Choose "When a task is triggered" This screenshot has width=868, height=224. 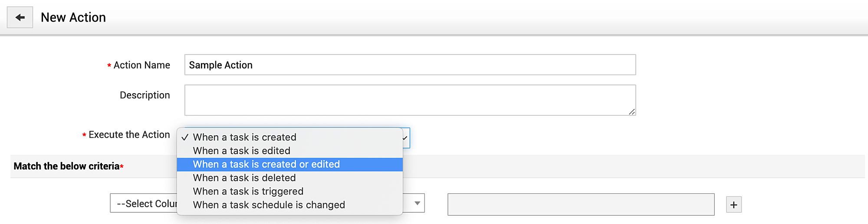248,191
